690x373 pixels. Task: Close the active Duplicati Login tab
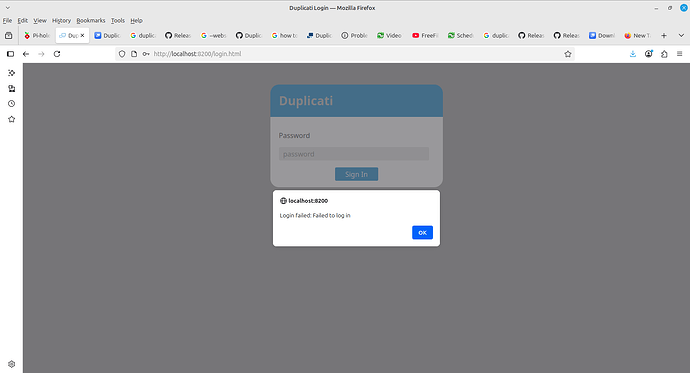[x=82, y=36]
